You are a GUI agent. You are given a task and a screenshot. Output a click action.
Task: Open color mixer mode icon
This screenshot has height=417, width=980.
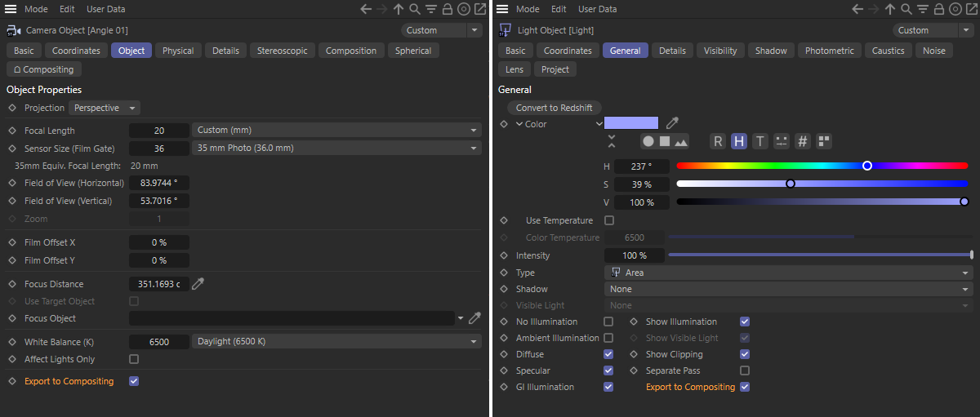click(782, 141)
